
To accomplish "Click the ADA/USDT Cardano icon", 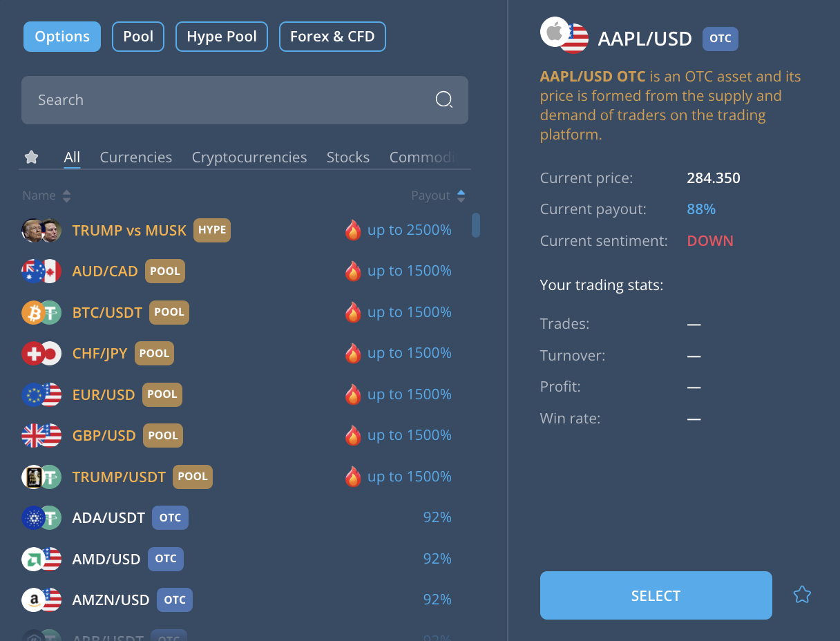I will tap(41, 517).
